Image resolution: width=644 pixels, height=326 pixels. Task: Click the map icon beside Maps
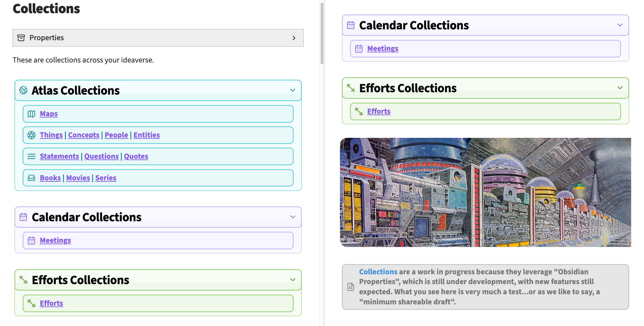[31, 114]
